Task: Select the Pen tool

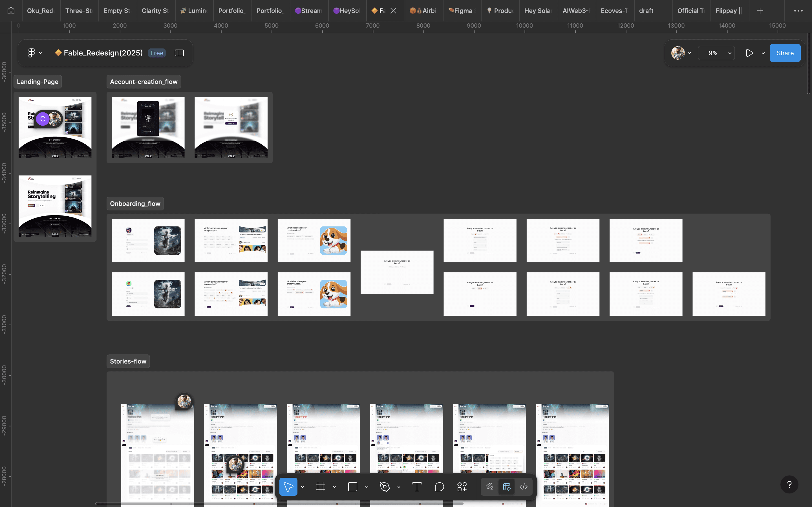Action: point(385,486)
